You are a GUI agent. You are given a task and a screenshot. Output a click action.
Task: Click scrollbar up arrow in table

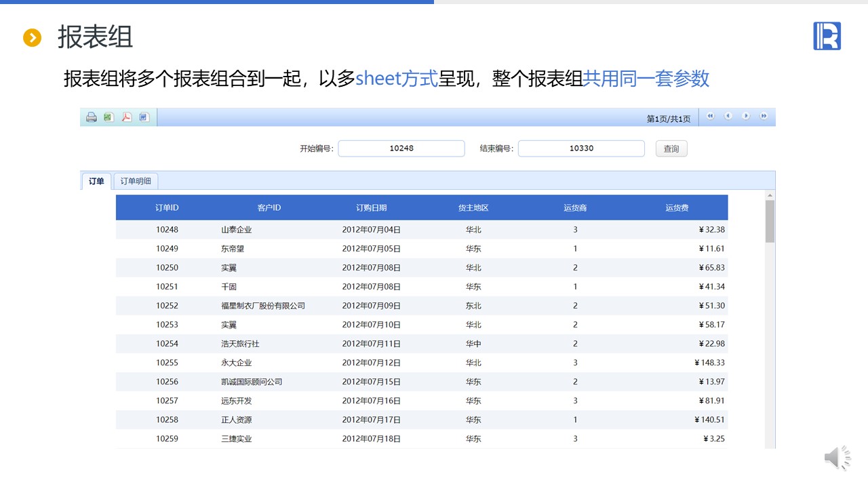point(770,195)
